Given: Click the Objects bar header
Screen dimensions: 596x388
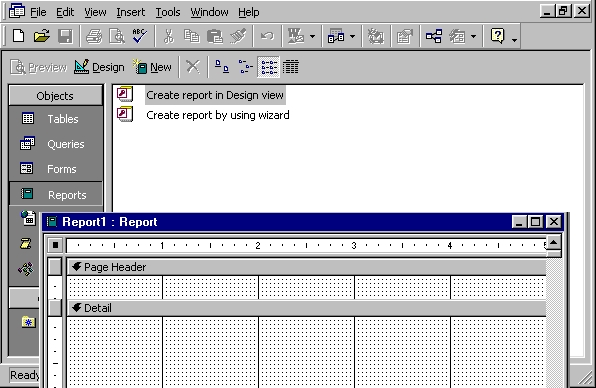Looking at the screenshot, I should (55, 96).
